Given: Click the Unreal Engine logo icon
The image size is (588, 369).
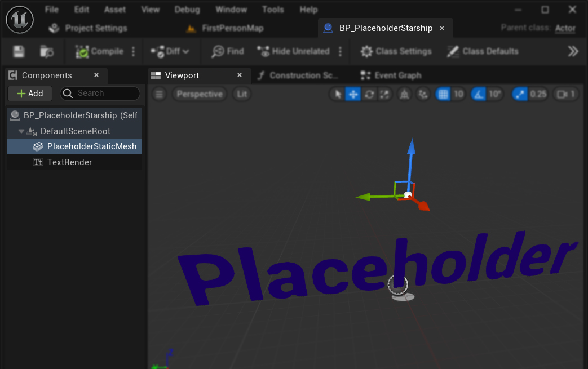Looking at the screenshot, I should point(20,20).
